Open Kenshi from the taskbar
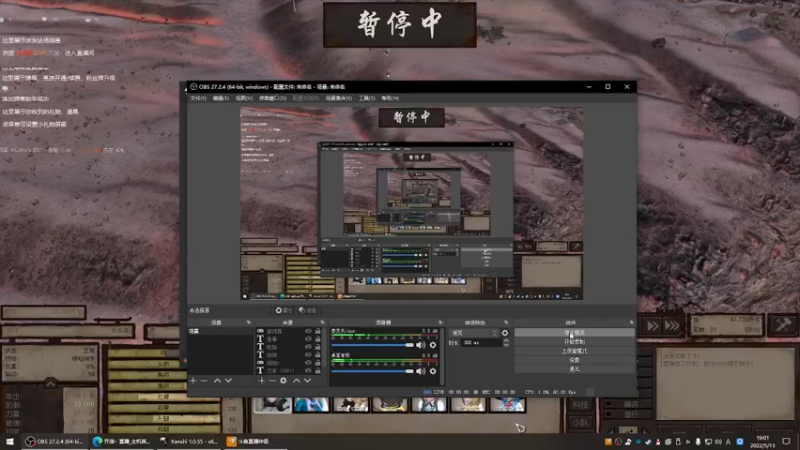 click(x=188, y=441)
